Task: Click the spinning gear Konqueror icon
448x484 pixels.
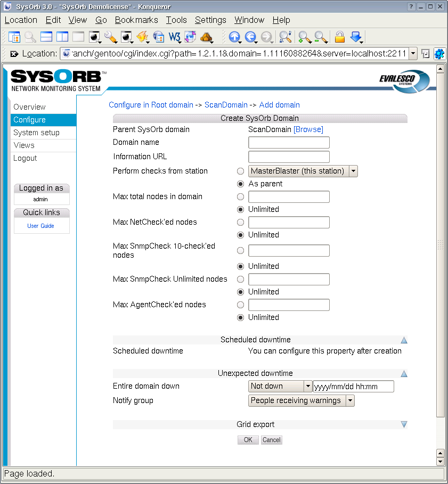Action: (x=439, y=54)
